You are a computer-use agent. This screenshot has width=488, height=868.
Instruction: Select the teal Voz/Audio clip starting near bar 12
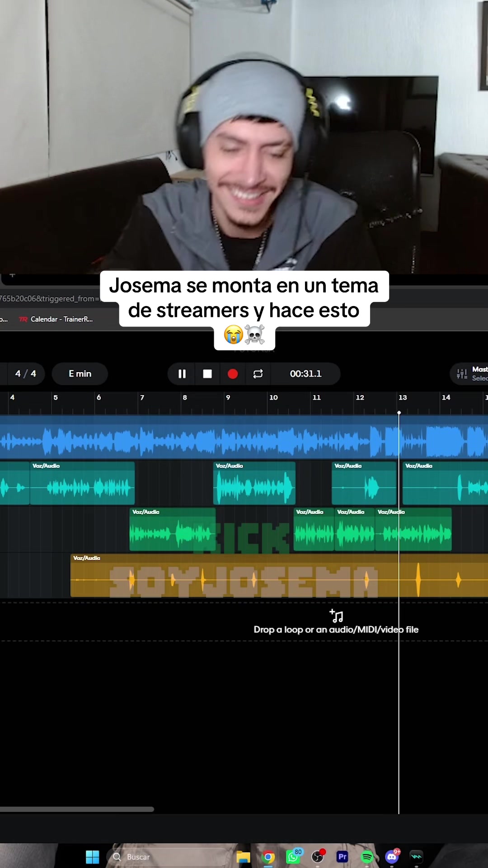(x=364, y=483)
